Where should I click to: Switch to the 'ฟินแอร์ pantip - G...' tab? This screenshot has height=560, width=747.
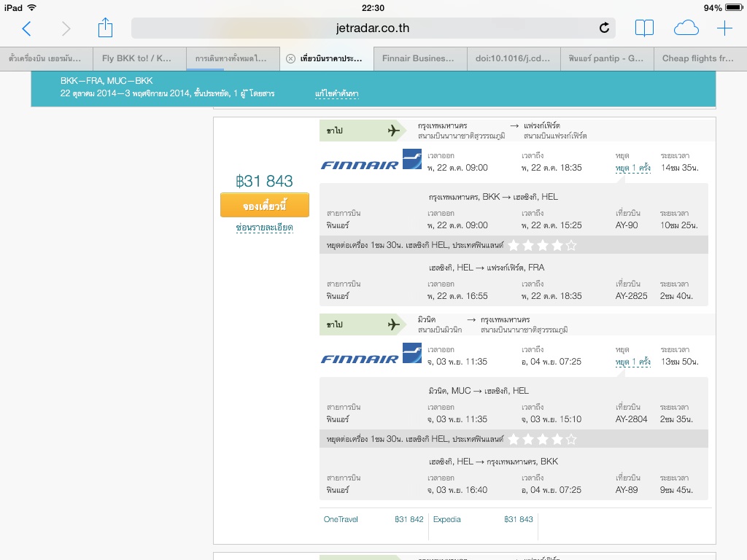[x=606, y=58]
